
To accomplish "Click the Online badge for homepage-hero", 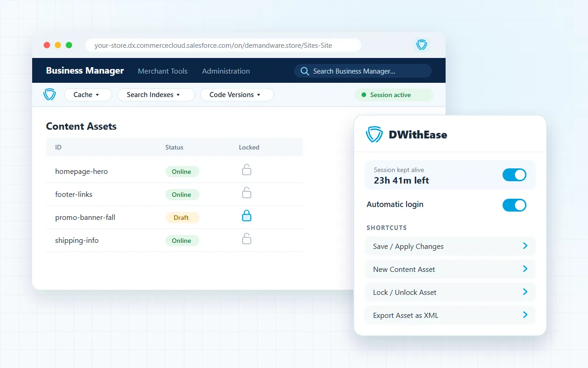I will [182, 172].
